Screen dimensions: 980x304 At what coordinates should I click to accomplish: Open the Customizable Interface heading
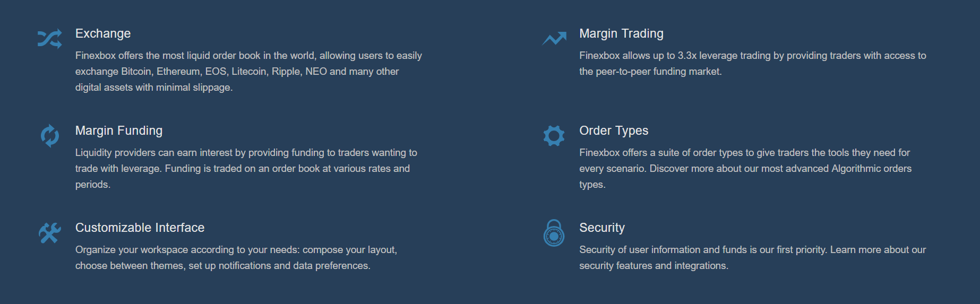pyautogui.click(x=140, y=228)
